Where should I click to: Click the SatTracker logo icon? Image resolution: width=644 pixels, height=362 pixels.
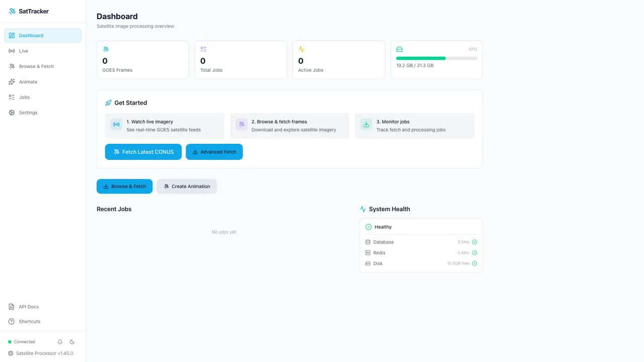pyautogui.click(x=12, y=11)
